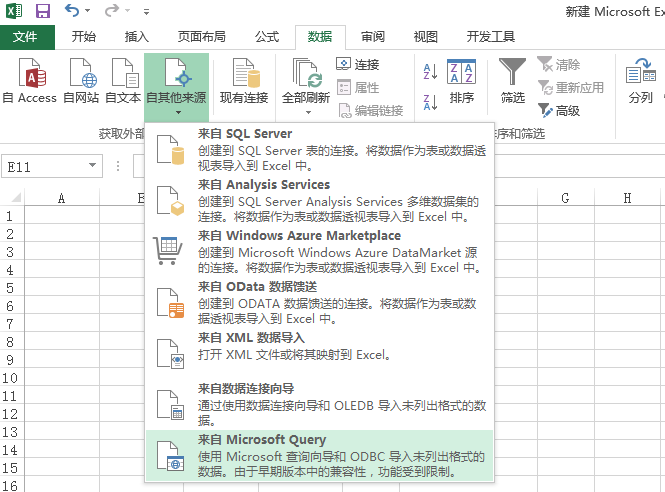Select column G header
This screenshot has width=665, height=492.
tap(565, 198)
